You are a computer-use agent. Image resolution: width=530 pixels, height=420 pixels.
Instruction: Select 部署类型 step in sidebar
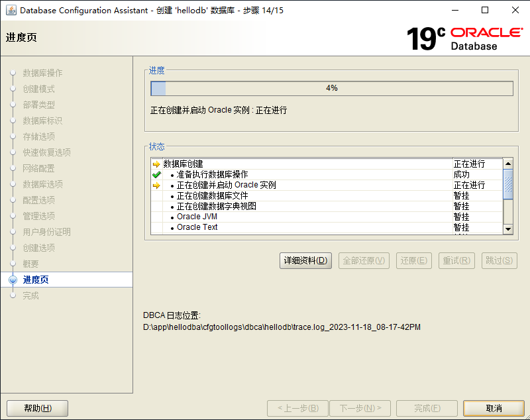tap(38, 105)
